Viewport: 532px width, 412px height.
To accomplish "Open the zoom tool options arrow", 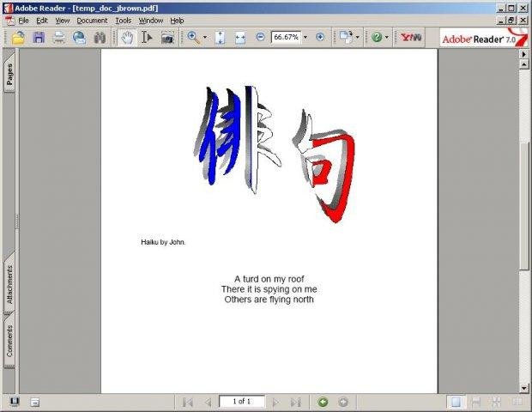I will [x=205, y=37].
